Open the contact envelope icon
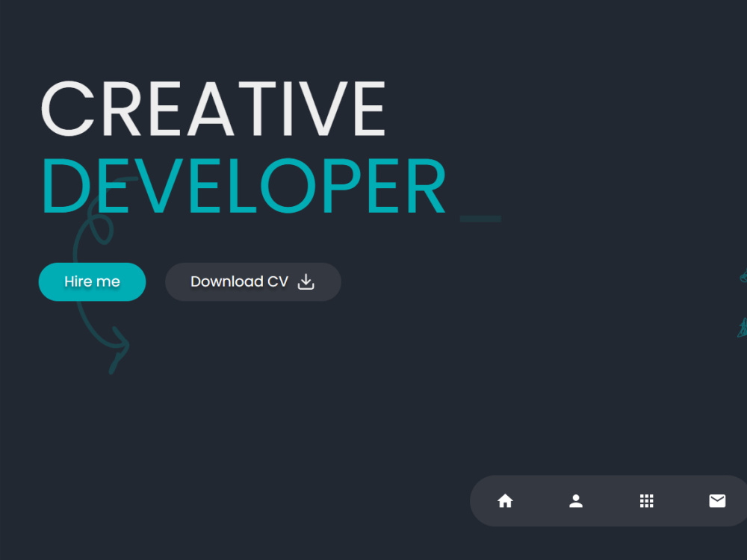 click(x=717, y=501)
